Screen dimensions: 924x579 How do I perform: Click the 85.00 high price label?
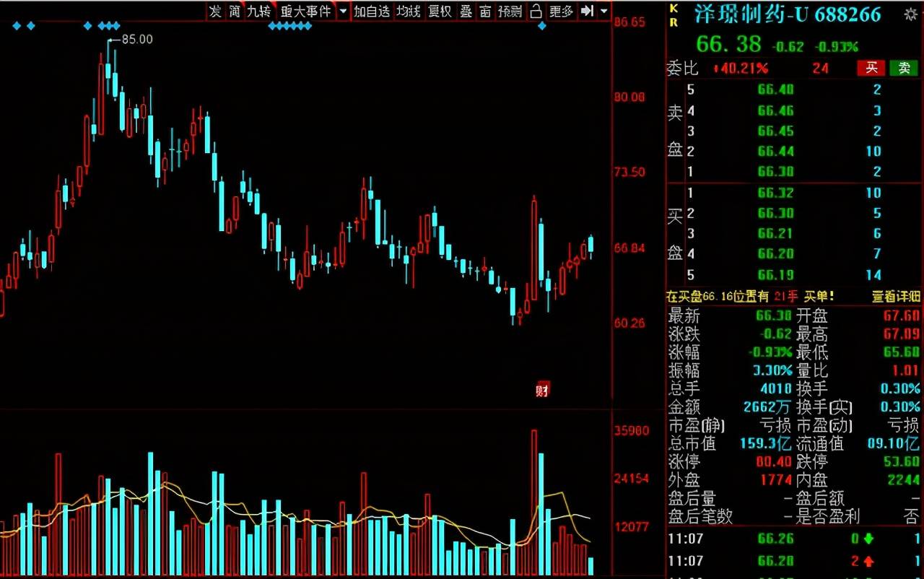pyautogui.click(x=136, y=39)
